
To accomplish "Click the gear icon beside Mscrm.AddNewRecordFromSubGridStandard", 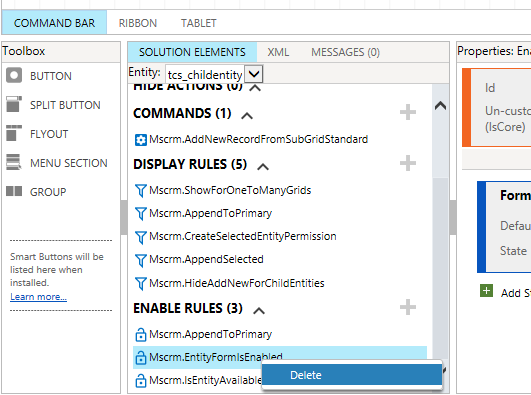I will point(141,140).
